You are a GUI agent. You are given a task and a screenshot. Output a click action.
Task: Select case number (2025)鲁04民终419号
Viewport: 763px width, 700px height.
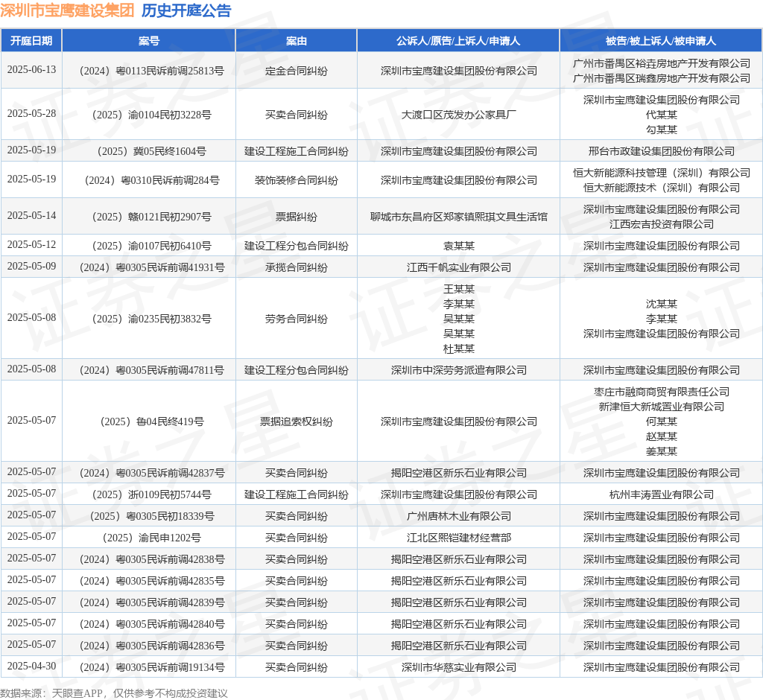click(152, 421)
